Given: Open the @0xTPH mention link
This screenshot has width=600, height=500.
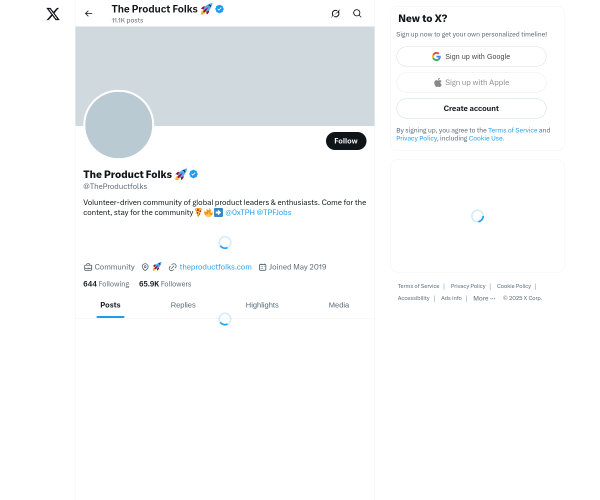Looking at the screenshot, I should pyautogui.click(x=240, y=212).
